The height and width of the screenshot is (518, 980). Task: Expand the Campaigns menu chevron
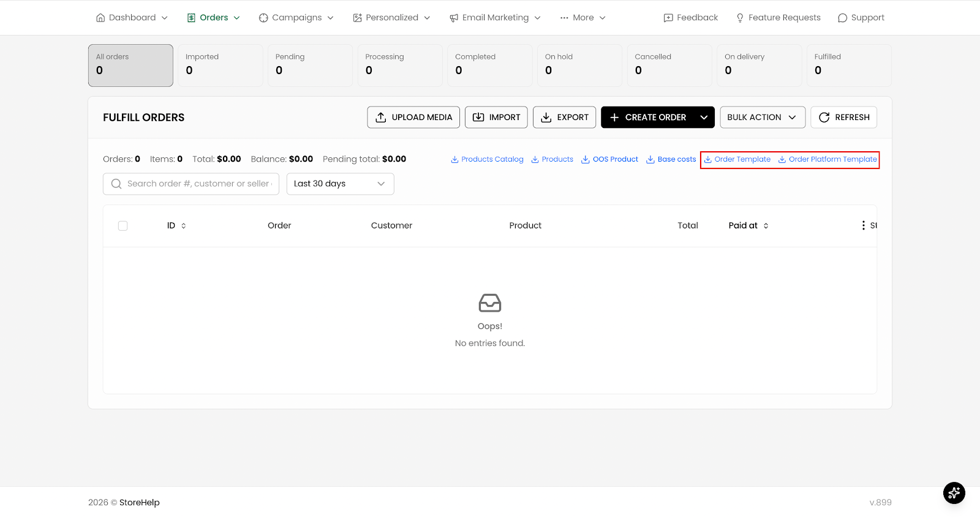coord(331,18)
